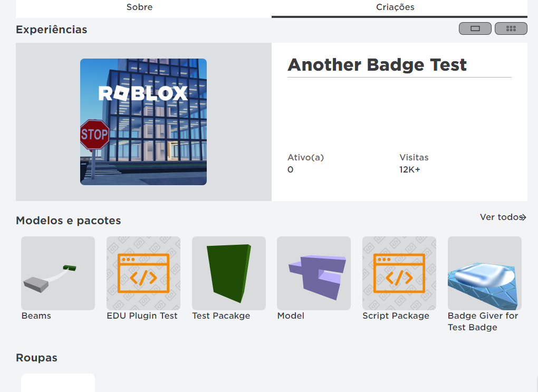Click the Ativo(a) count value 0

point(290,169)
